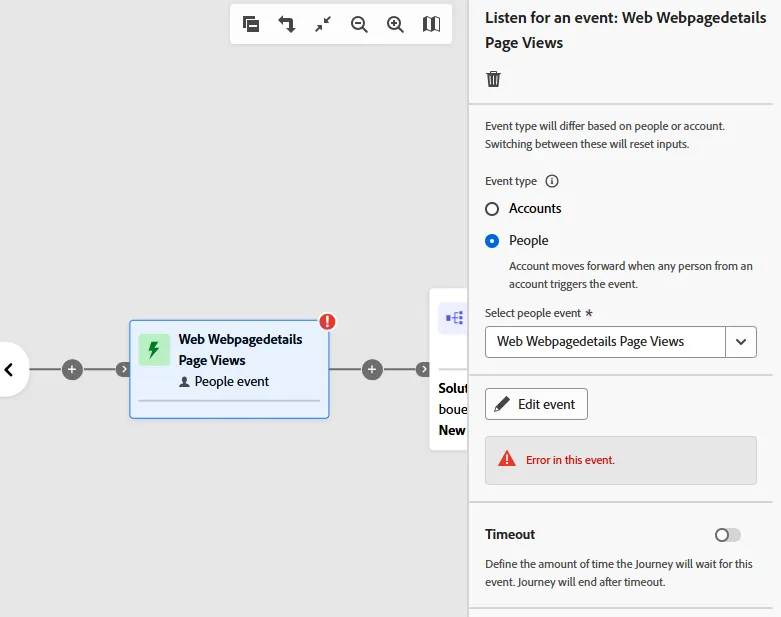
Task: Click the Web Webpagedetails Page Views combo field
Action: coord(605,342)
